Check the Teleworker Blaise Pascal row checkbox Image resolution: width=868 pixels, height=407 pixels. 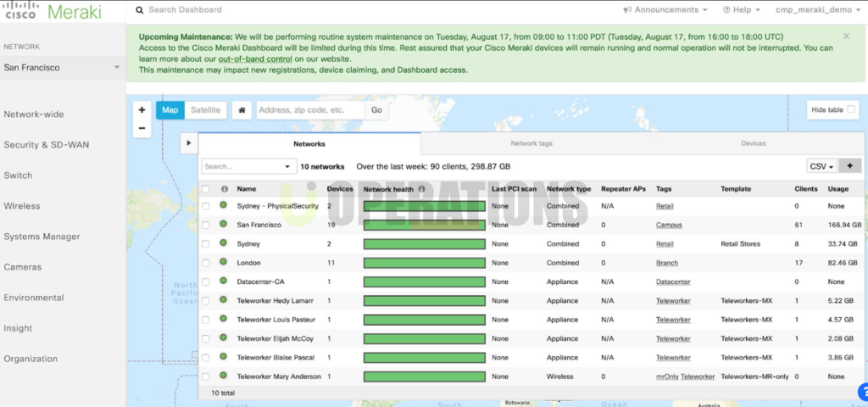(206, 358)
